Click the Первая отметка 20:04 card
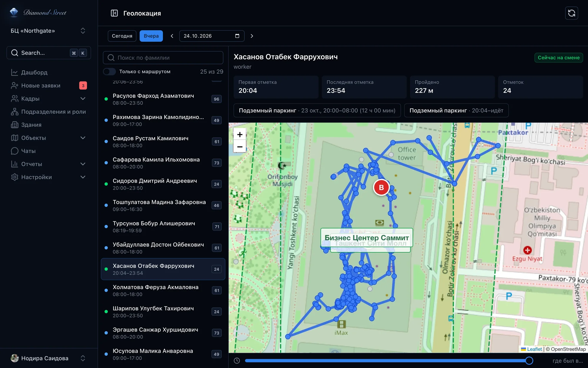588x368 pixels. point(276,87)
